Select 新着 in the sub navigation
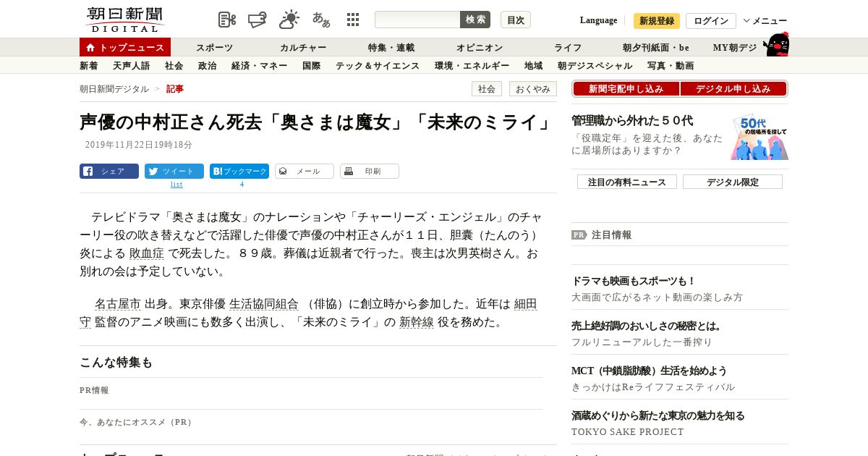The image size is (868, 456). click(x=89, y=66)
